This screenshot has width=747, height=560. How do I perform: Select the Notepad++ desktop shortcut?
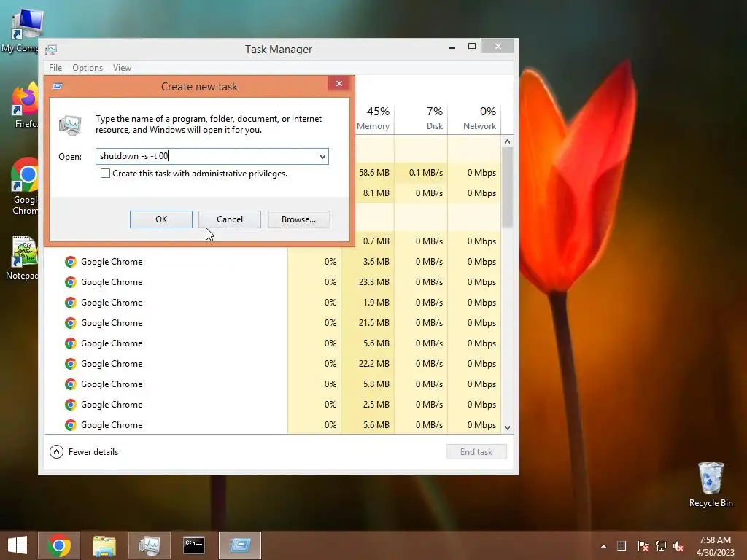coord(22,257)
